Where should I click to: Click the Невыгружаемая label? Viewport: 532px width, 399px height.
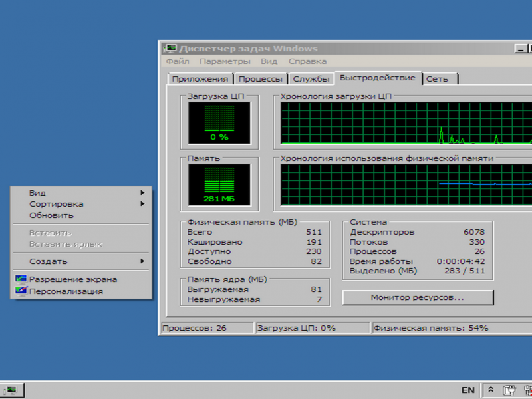[223, 300]
